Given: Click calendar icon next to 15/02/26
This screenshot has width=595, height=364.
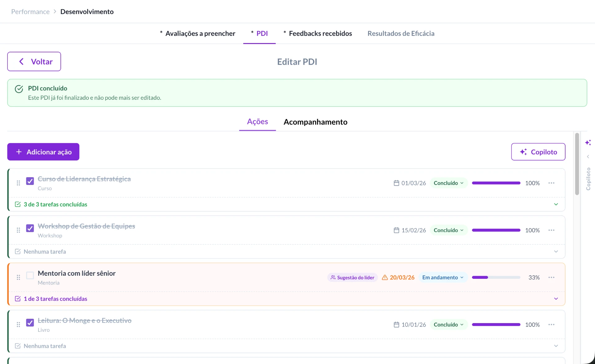Looking at the screenshot, I should point(396,230).
